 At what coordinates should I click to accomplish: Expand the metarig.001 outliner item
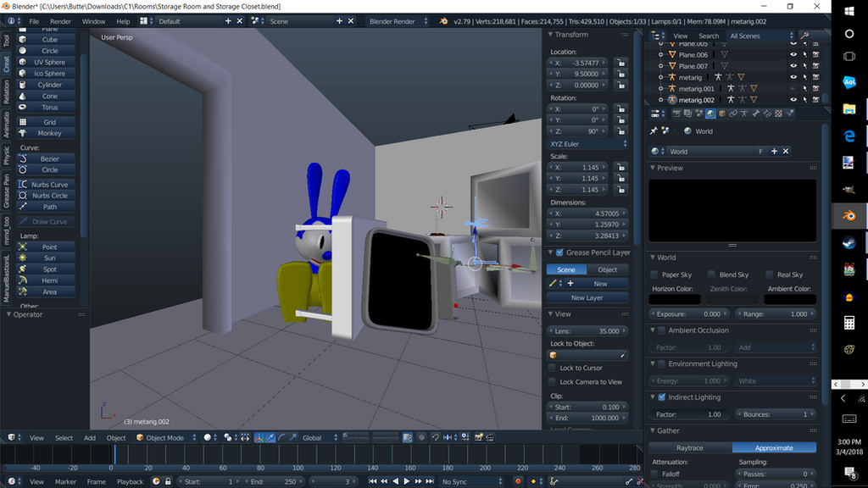pyautogui.click(x=660, y=88)
